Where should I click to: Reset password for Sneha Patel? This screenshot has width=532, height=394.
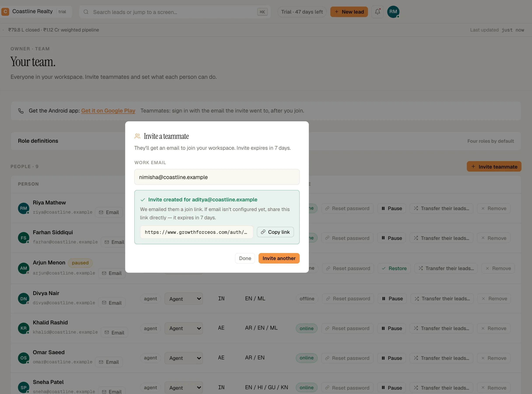[347, 388]
